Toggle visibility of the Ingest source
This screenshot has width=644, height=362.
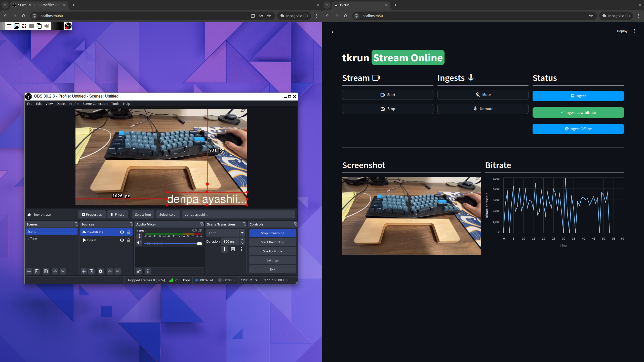pos(122,240)
